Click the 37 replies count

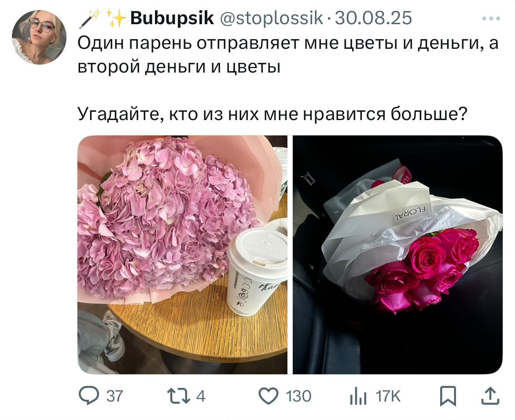coord(114,396)
